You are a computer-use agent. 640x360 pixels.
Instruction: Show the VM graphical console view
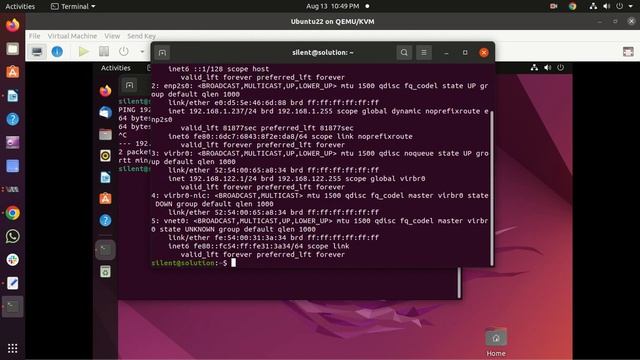pos(37,51)
